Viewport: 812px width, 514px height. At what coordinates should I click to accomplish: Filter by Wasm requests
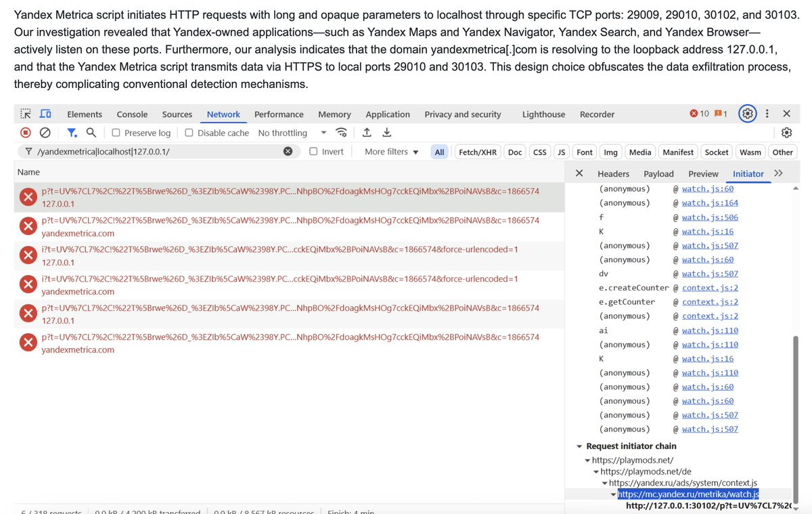coord(750,152)
